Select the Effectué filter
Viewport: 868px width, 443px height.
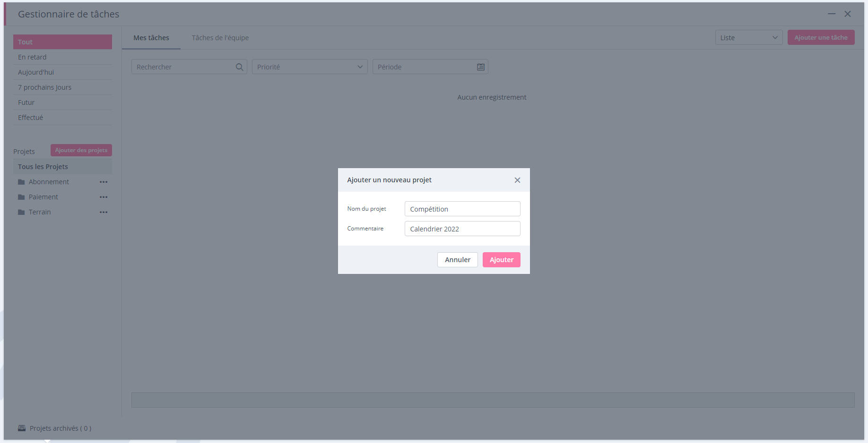[x=62, y=118]
